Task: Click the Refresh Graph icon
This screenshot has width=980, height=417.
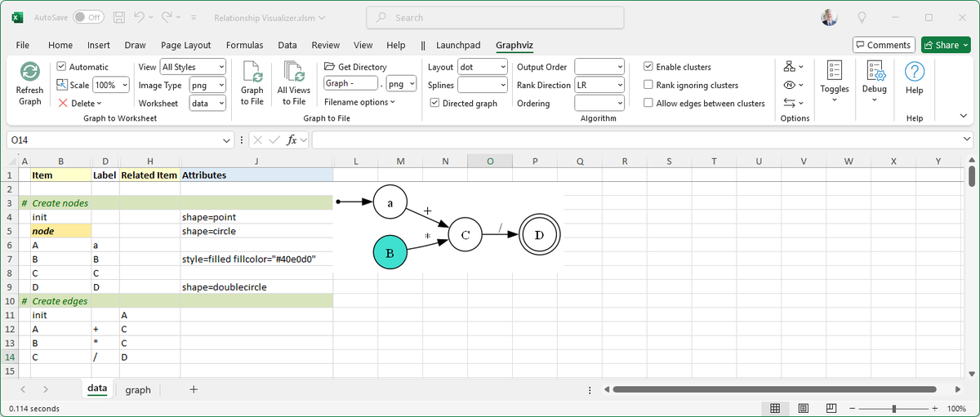Action: tap(29, 72)
